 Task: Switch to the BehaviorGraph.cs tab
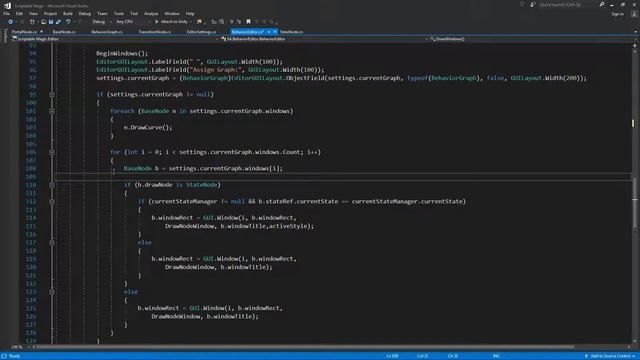107,32
